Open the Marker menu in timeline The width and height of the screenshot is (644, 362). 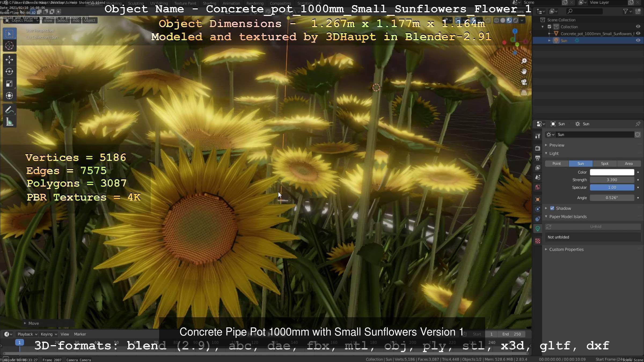tap(80, 334)
